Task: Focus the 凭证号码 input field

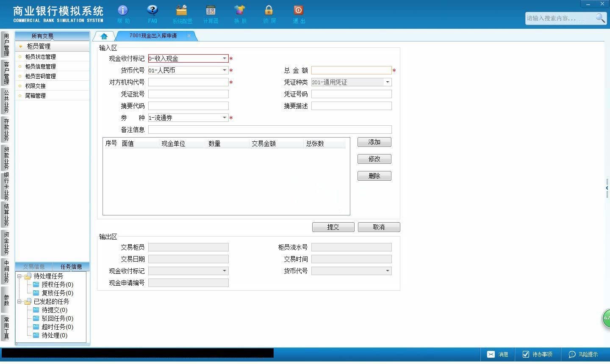Action: click(352, 94)
